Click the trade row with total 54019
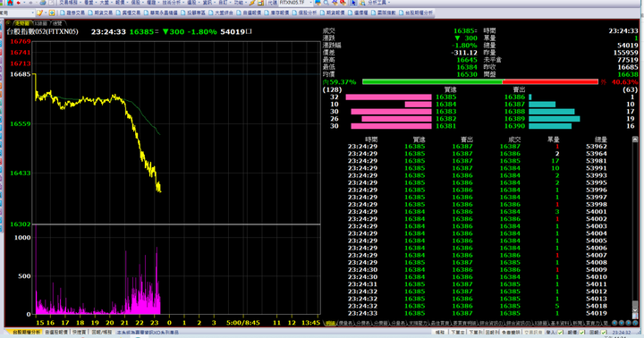This screenshot has width=644, height=338. coord(478,313)
